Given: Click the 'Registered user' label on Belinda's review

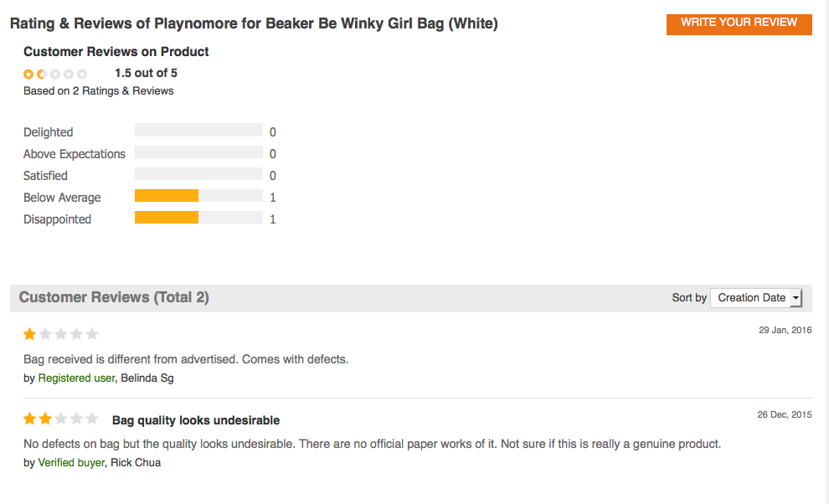Looking at the screenshot, I should tap(75, 378).
